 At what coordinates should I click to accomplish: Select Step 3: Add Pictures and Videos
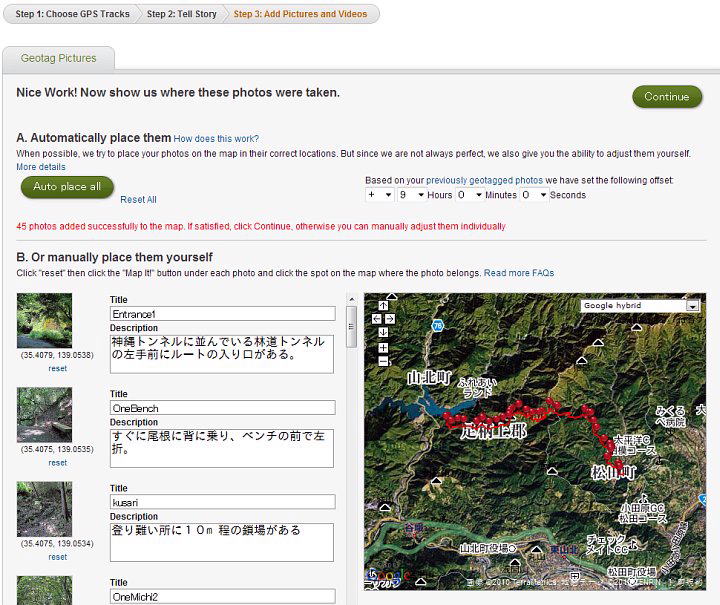(x=300, y=14)
